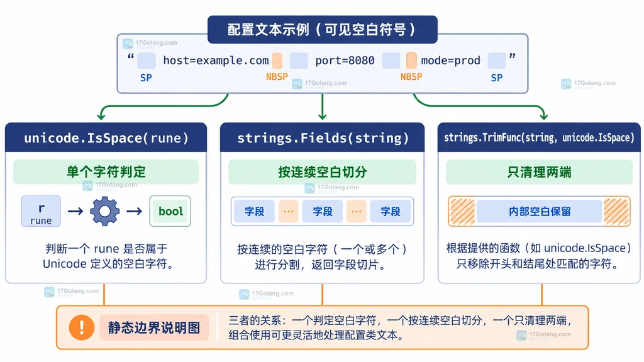The height and width of the screenshot is (362, 644).
Task: Click the '内部空白保留' blue block
Action: click(x=539, y=211)
